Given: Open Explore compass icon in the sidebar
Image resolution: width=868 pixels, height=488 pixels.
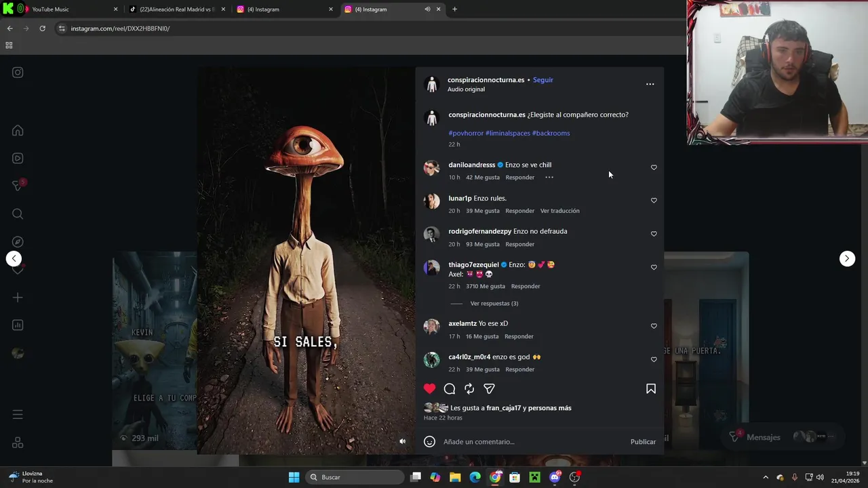Looking at the screenshot, I should (18, 242).
